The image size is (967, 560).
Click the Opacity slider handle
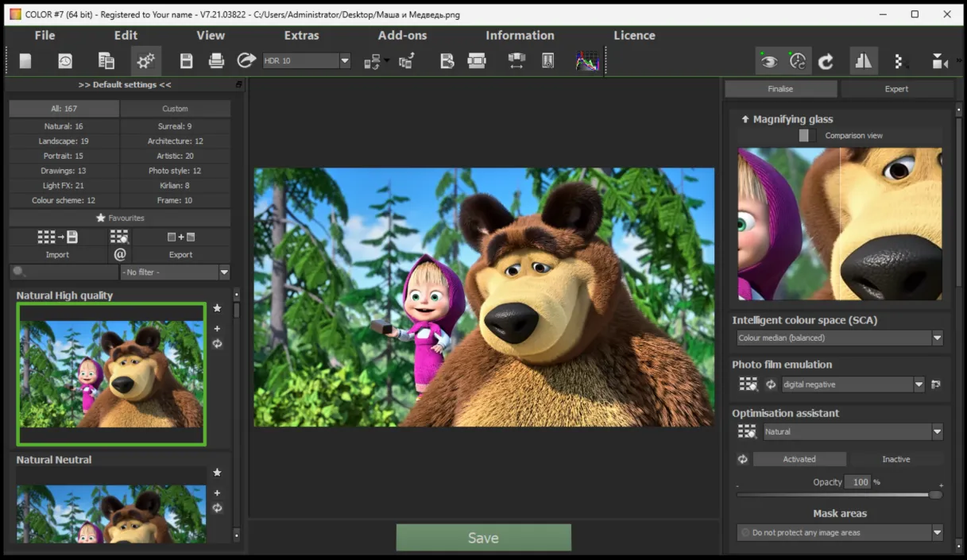click(x=935, y=495)
